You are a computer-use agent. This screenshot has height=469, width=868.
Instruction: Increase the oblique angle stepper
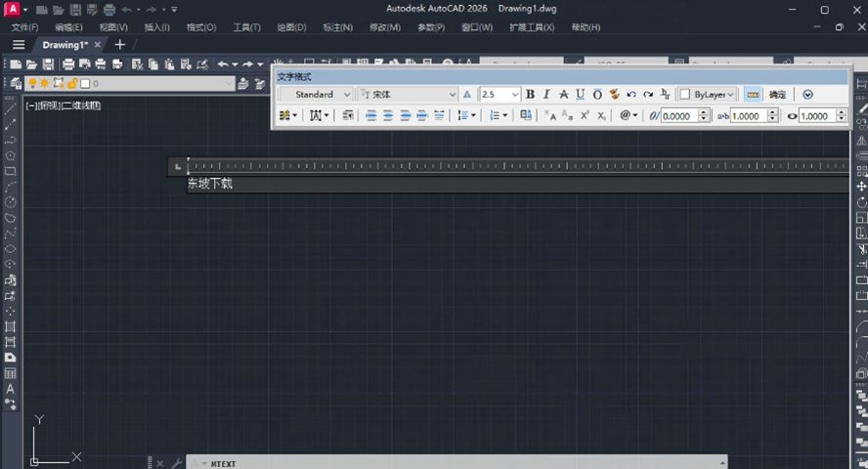704,112
